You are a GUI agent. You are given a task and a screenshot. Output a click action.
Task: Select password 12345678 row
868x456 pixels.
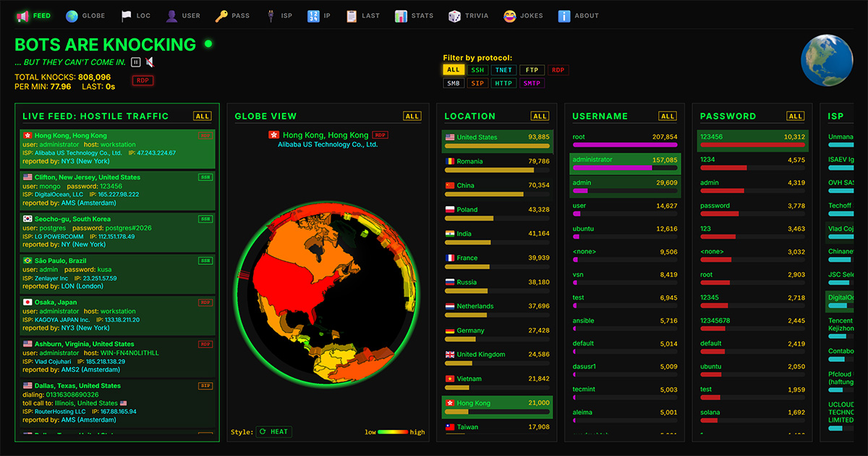pyautogui.click(x=753, y=324)
